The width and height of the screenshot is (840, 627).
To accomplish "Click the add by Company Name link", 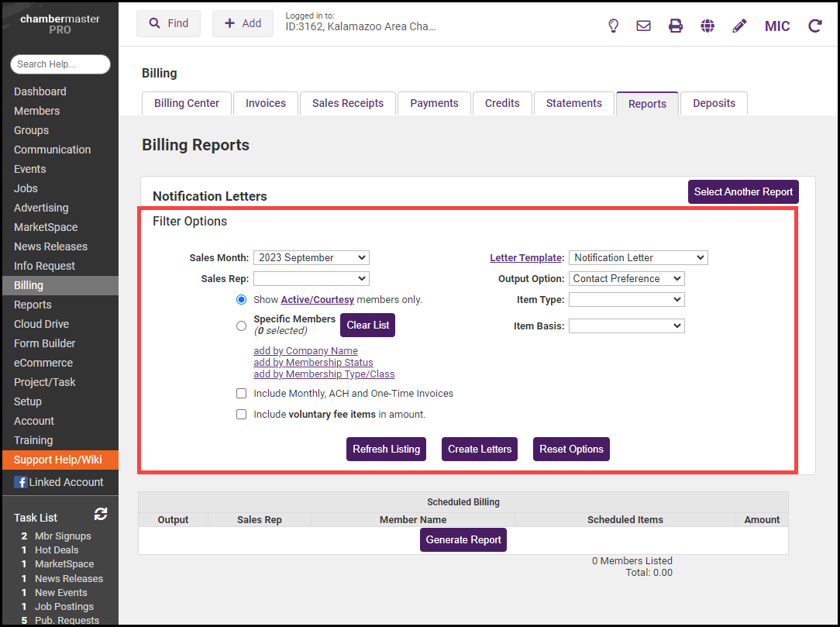I will [305, 351].
